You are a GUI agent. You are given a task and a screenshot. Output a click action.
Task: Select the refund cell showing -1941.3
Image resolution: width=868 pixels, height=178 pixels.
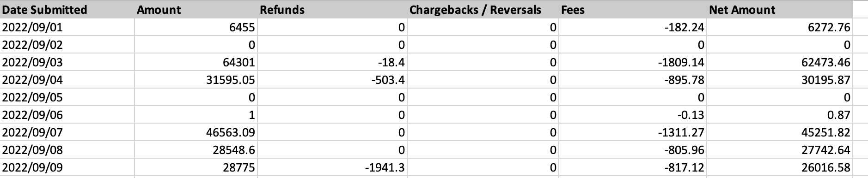coord(332,167)
